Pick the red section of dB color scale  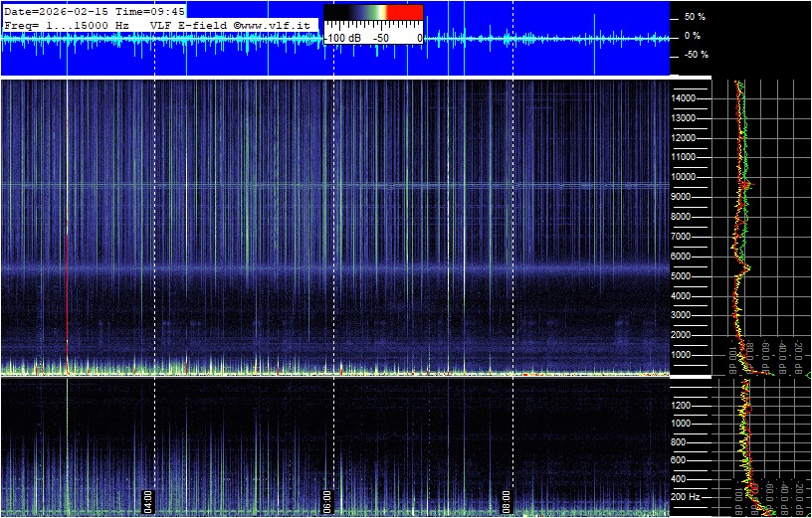pos(403,12)
